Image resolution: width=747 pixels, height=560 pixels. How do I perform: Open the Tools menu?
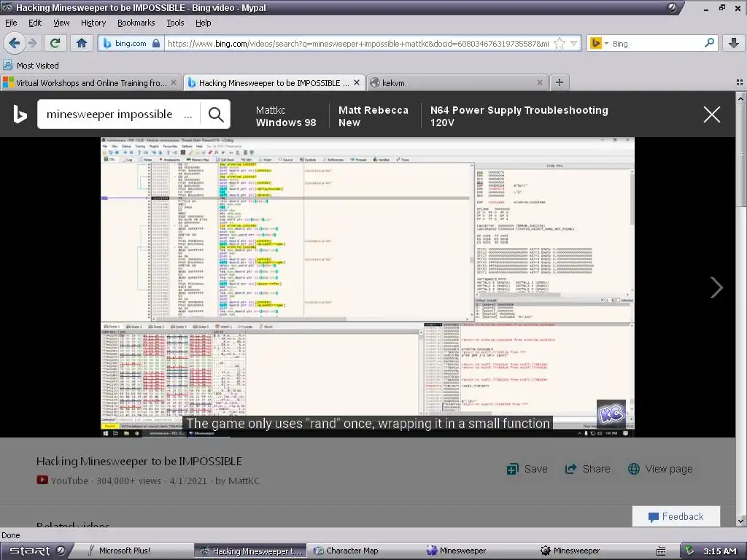(x=175, y=23)
